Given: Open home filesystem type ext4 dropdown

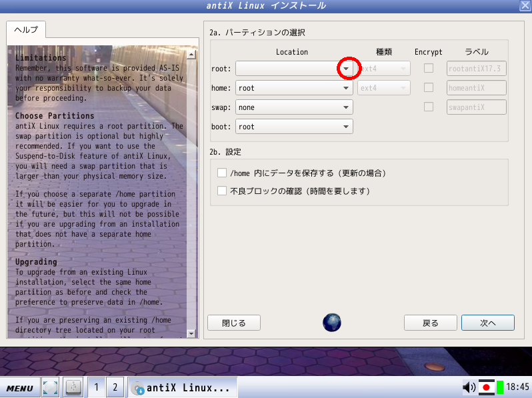Looking at the screenshot, I should point(384,88).
